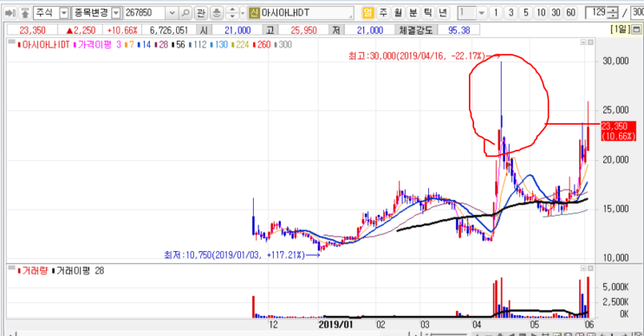
Task: Click the high price 25,950
Action: point(303,30)
